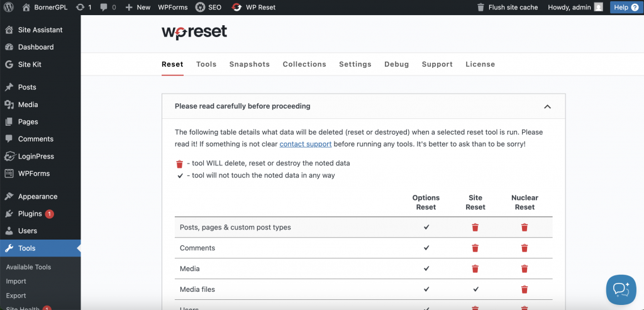The width and height of the screenshot is (644, 310).
Task: Switch to the Collections tab
Action: click(x=304, y=64)
